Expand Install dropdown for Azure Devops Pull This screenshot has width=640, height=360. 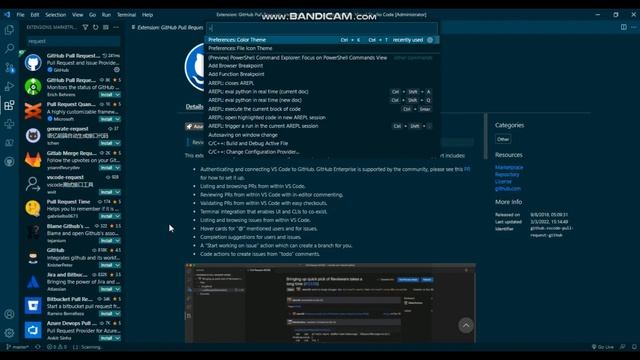(118, 338)
